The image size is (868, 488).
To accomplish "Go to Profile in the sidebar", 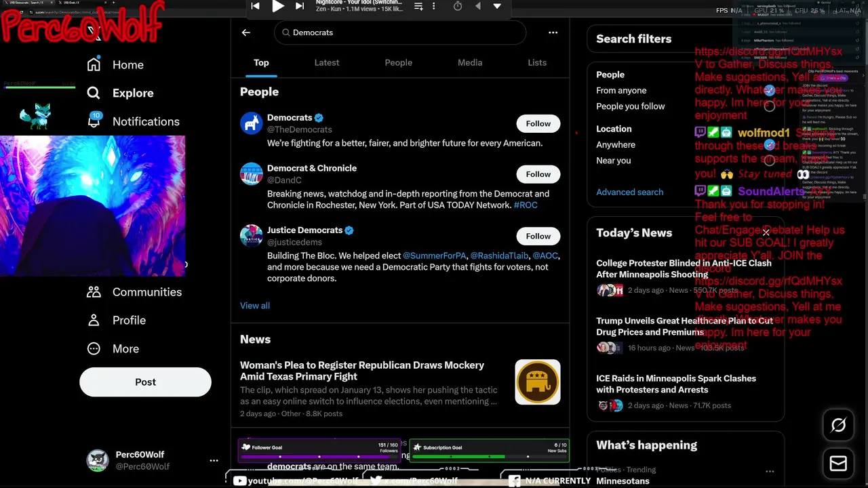I will (116, 320).
